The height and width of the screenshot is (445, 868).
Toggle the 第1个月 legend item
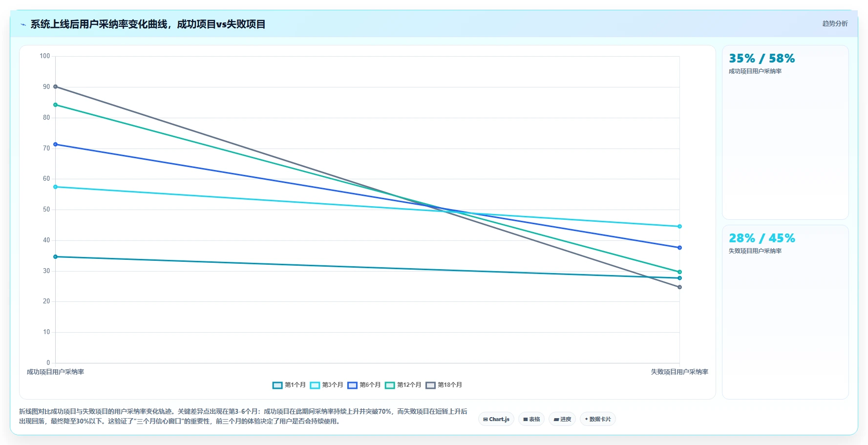tap(289, 385)
